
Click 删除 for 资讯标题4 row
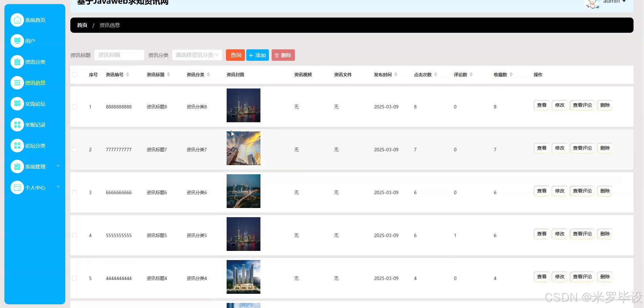point(605,277)
